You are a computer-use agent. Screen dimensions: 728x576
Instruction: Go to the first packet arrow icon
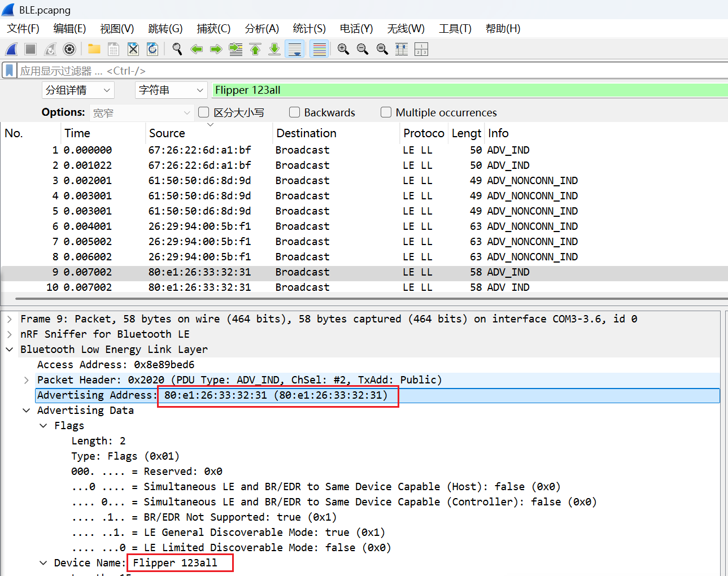(255, 50)
